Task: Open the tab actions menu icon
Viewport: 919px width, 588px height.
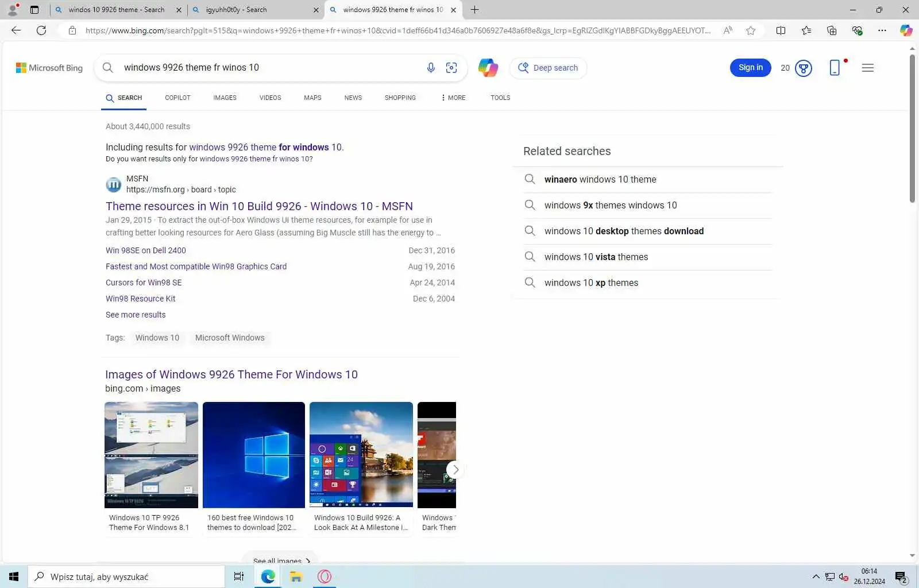Action: [x=34, y=10]
